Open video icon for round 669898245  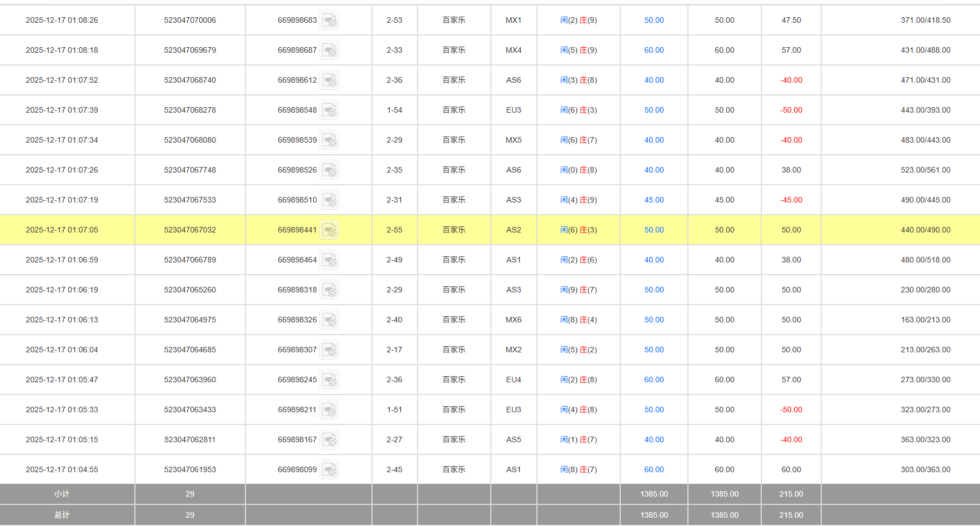coord(329,380)
